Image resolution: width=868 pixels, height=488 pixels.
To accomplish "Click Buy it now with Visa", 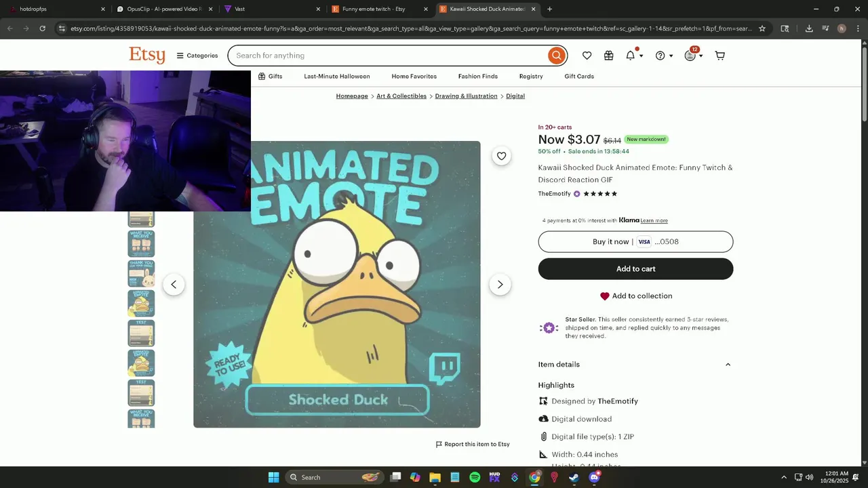I will click(x=635, y=242).
